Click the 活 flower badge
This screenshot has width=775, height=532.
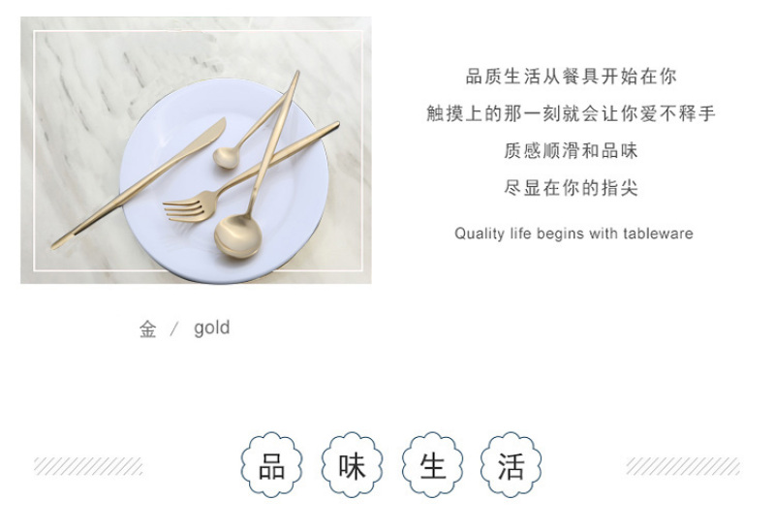511,465
